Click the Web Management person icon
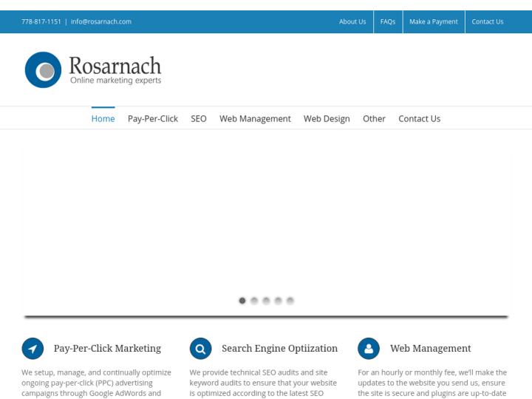The width and height of the screenshot is (532, 399). coord(369,348)
